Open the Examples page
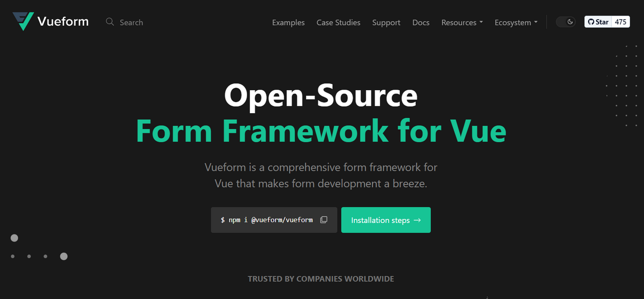This screenshot has width=644, height=299. click(288, 22)
